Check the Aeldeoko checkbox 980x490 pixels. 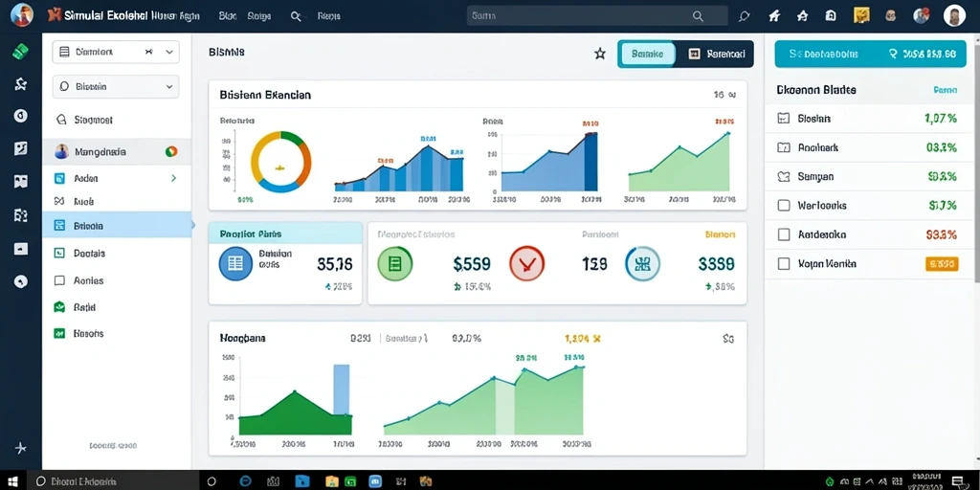pos(783,234)
